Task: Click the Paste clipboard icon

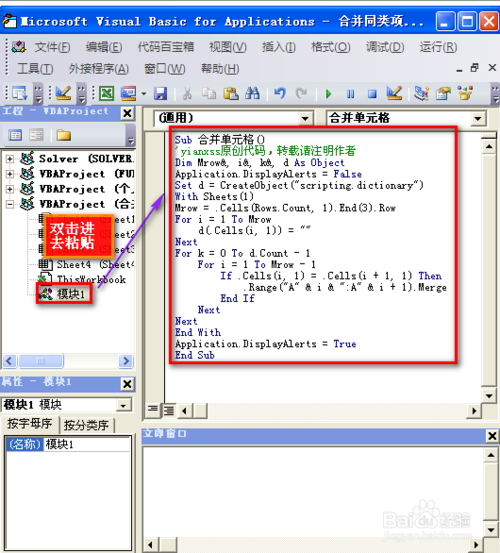Action: coord(231,93)
